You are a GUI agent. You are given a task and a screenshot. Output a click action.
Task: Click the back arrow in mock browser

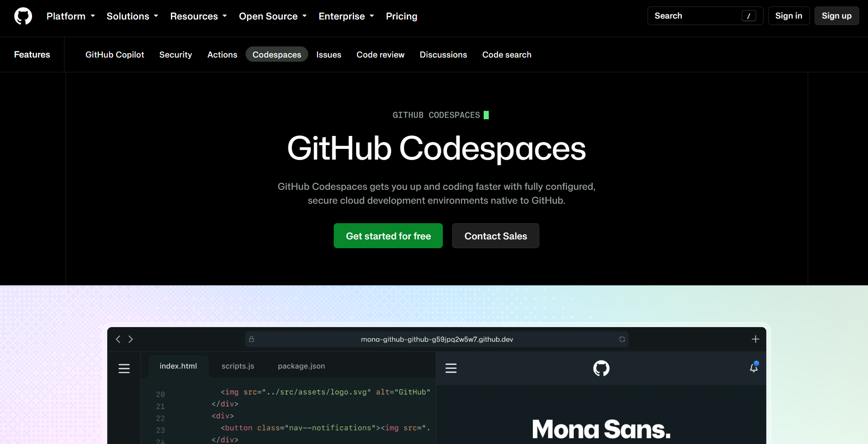(x=118, y=339)
